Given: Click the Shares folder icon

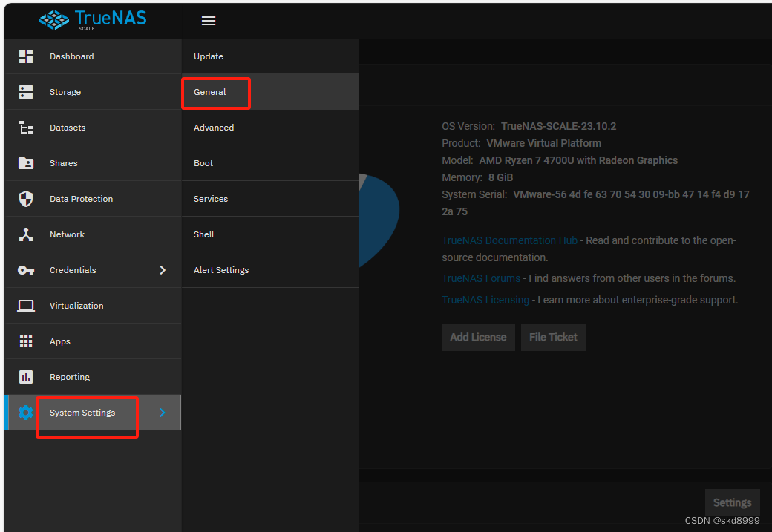Looking at the screenshot, I should tap(25, 163).
